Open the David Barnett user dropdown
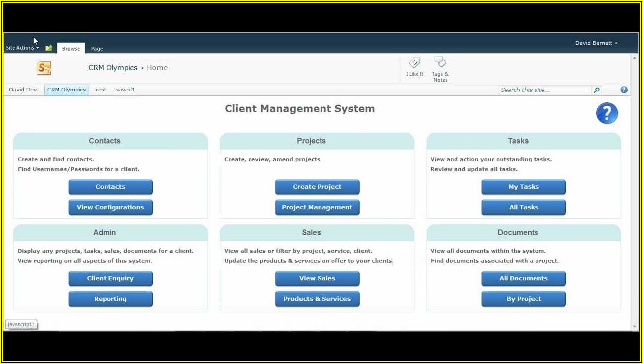 [596, 43]
